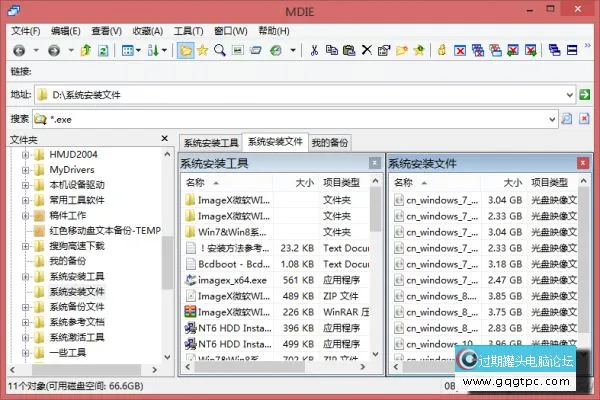Screen dimensions: 600x400
Task: Toggle the folder tree panel button
Action: [x=185, y=50]
